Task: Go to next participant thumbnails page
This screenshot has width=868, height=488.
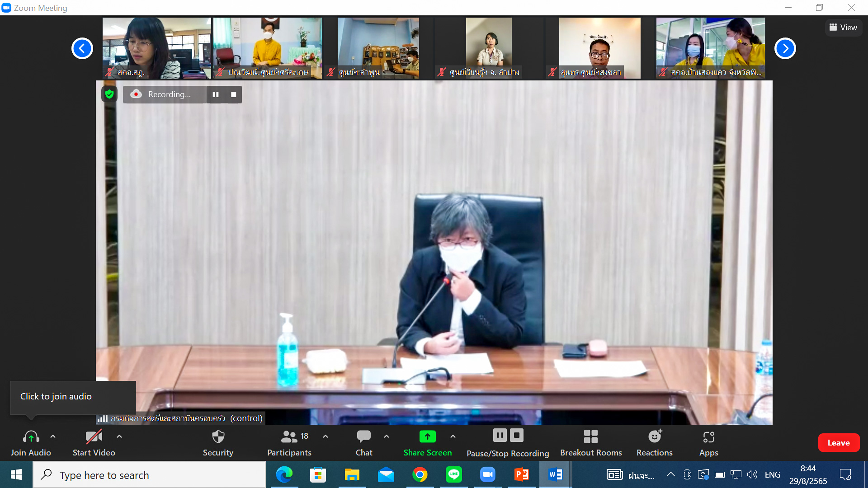Action: point(785,48)
